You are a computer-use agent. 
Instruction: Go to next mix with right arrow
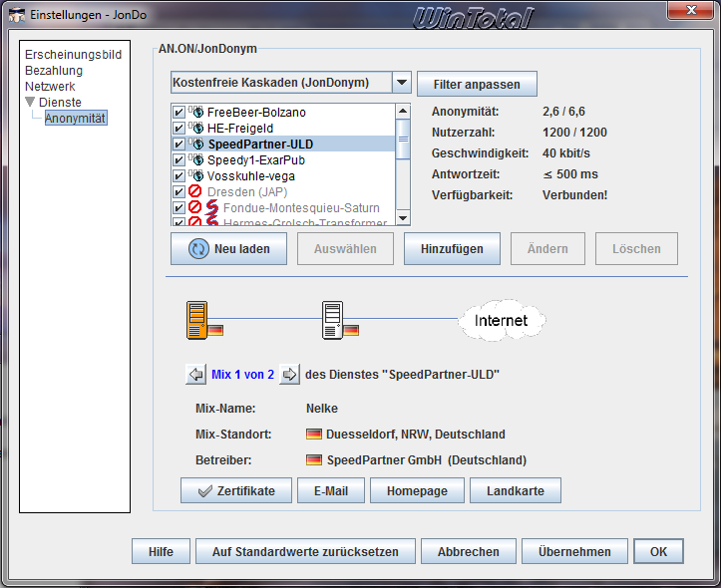click(x=289, y=375)
